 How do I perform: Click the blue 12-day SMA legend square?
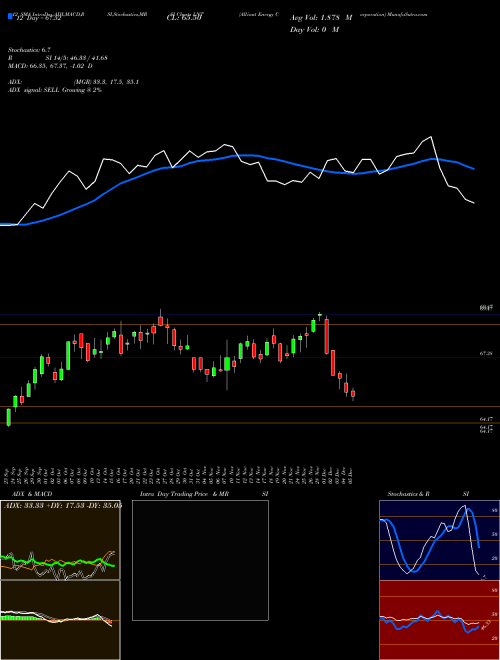coord(10,16)
